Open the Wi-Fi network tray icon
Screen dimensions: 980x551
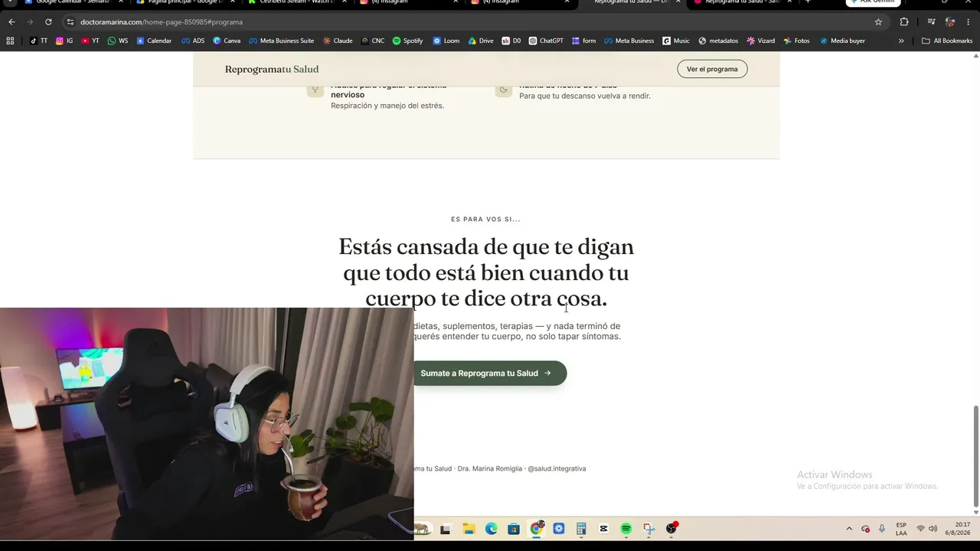tap(920, 529)
